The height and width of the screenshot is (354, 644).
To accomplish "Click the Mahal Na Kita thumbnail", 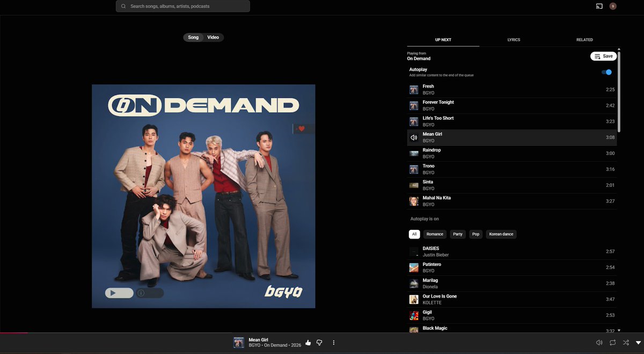I will (x=414, y=201).
